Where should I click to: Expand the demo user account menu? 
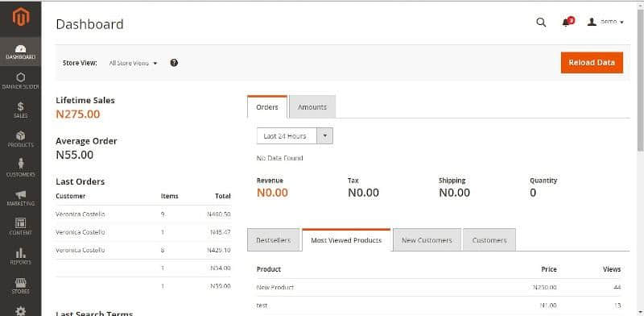tap(606, 22)
